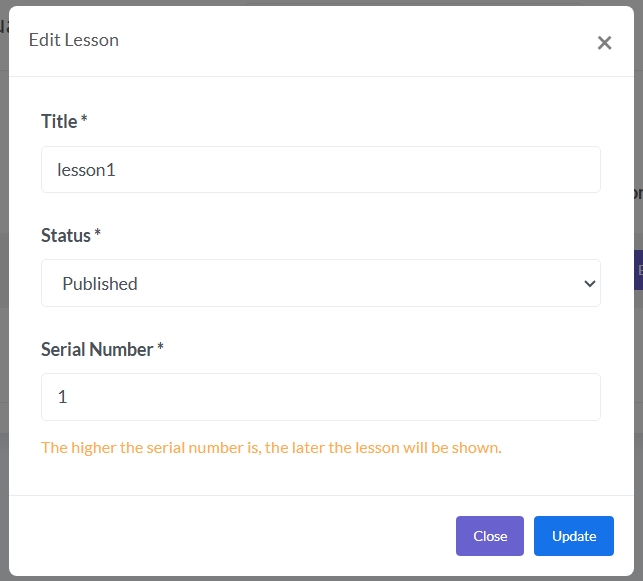Click the asterisk next to Serial Number label
The image size is (643, 581).
click(160, 348)
